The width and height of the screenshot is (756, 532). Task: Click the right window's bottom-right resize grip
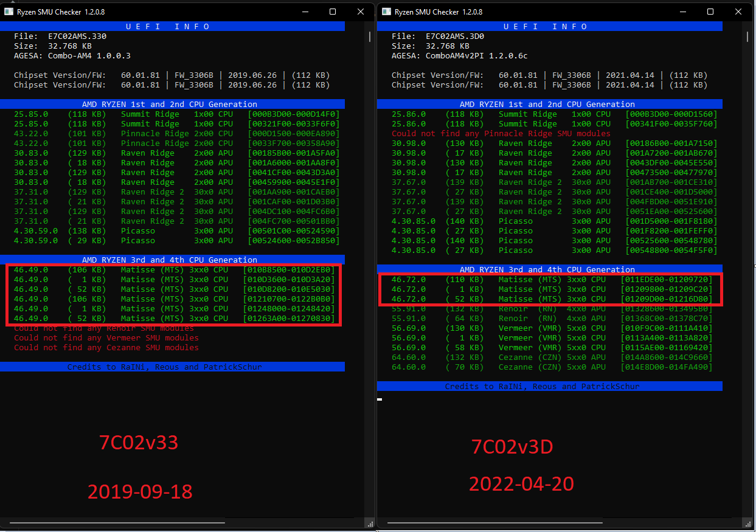click(x=747, y=523)
